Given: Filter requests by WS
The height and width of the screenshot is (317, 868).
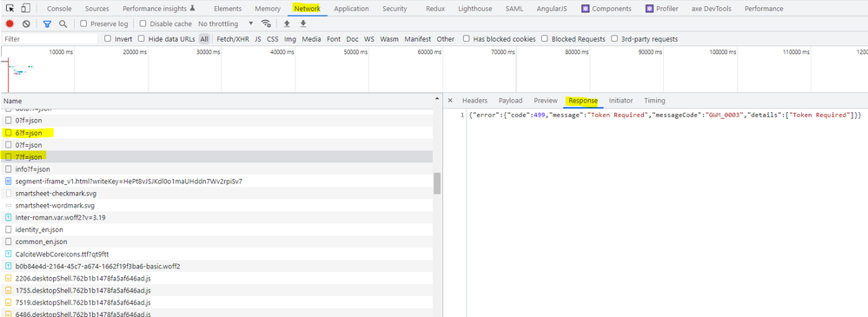Looking at the screenshot, I should click(369, 39).
